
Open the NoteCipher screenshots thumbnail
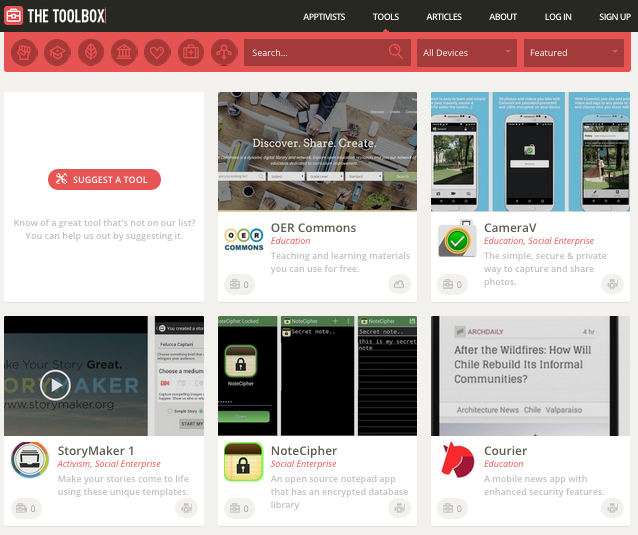point(317,376)
